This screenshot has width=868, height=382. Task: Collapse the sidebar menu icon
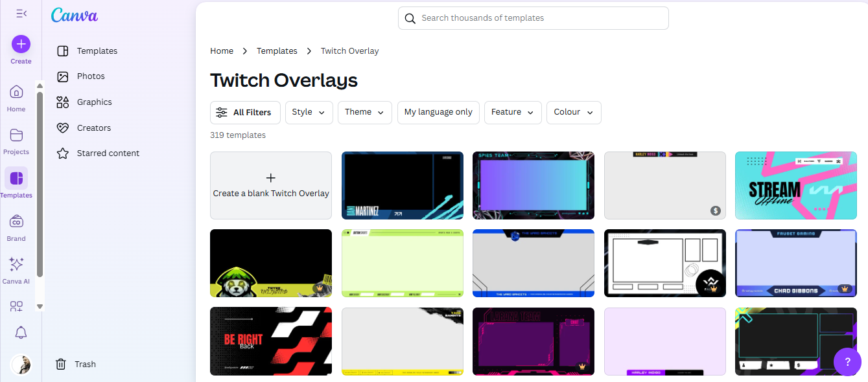click(x=21, y=14)
